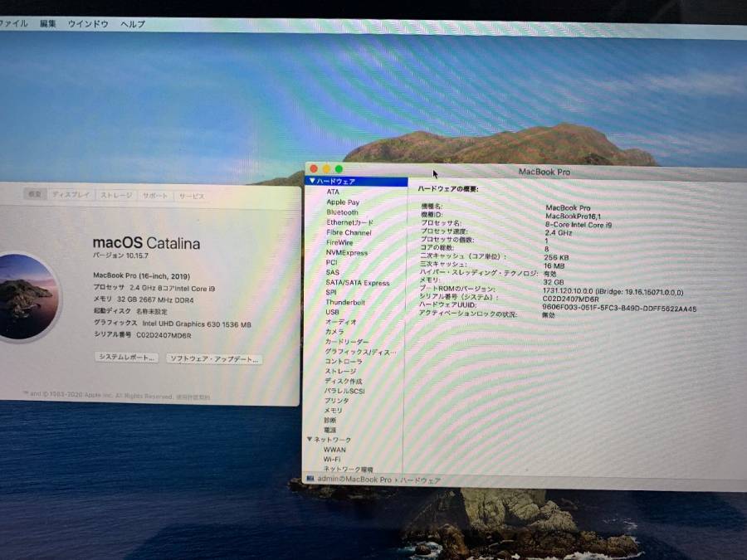Click the システムレポート button
This screenshot has height=560, width=747.
point(127,357)
